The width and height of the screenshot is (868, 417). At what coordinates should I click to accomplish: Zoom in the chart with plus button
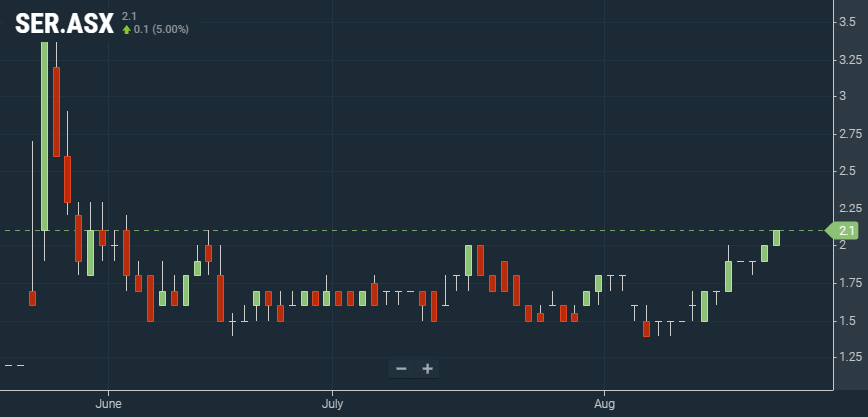(427, 369)
